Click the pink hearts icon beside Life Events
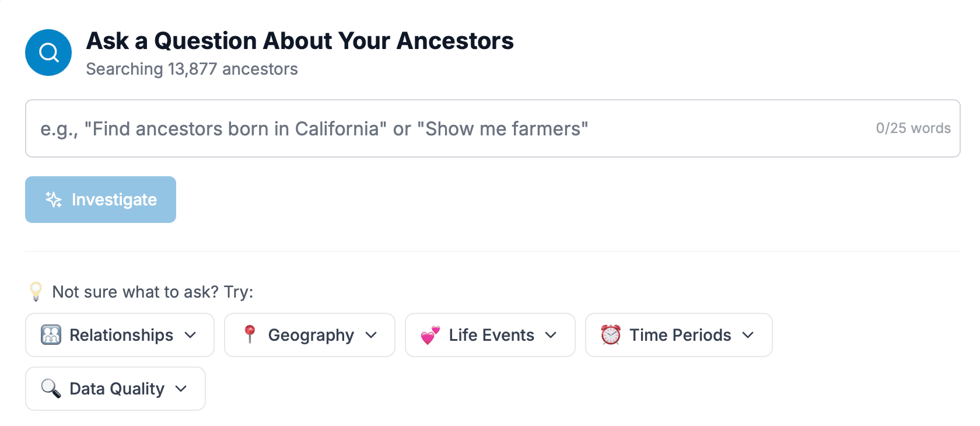 click(x=430, y=335)
